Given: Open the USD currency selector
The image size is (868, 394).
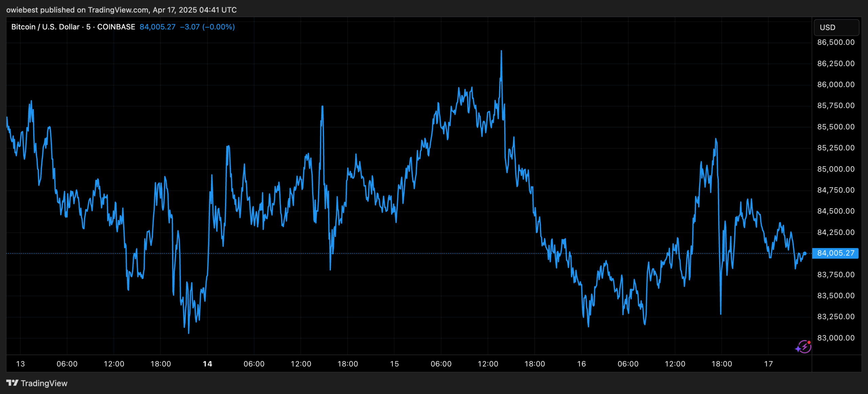Looking at the screenshot, I should tap(836, 27).
